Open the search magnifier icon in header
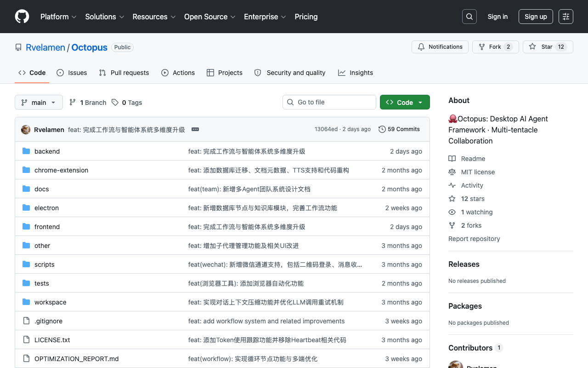The width and height of the screenshot is (588, 368). pos(469,17)
